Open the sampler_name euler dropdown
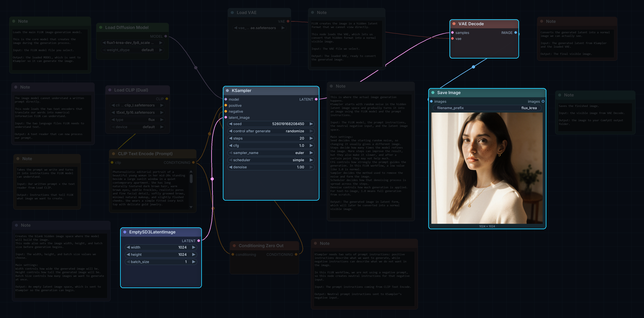Image resolution: width=644 pixels, height=318 pixels. click(x=271, y=153)
